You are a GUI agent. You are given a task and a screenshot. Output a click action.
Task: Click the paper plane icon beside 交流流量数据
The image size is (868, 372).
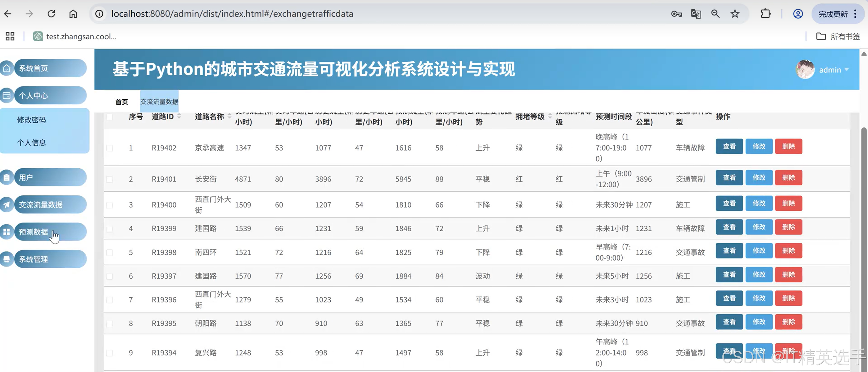tap(7, 205)
